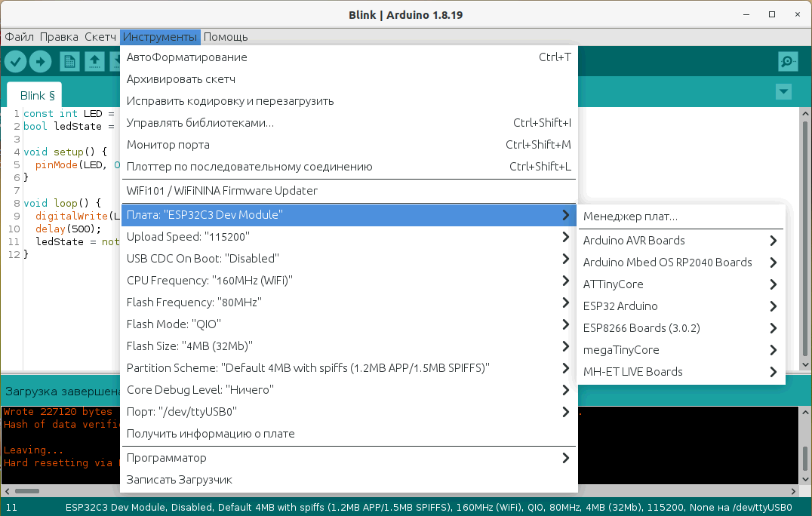
Task: Expand the Программатор submenu
Action: click(x=349, y=458)
